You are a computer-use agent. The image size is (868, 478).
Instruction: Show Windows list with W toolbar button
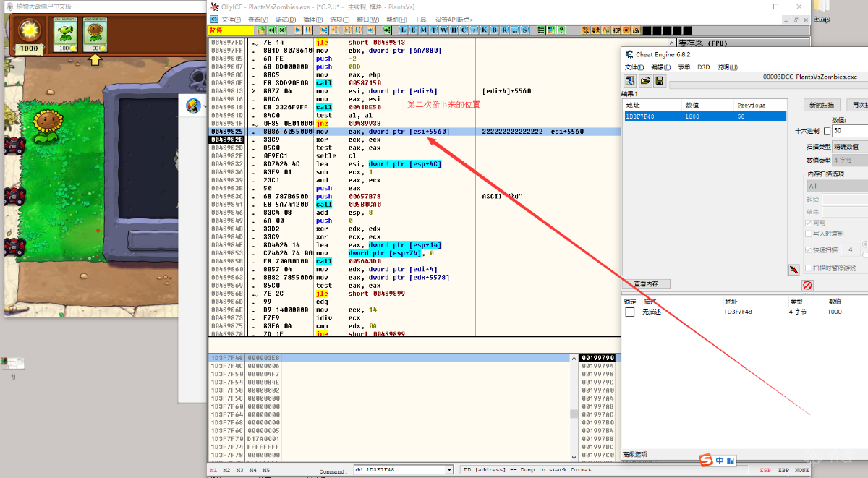(444, 30)
